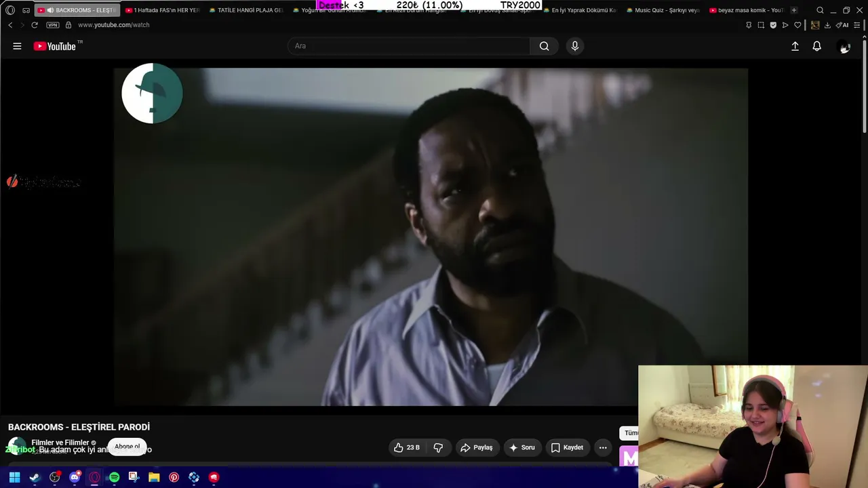Image resolution: width=868 pixels, height=488 pixels.
Task: Open Discord from the taskbar
Action: tap(75, 477)
